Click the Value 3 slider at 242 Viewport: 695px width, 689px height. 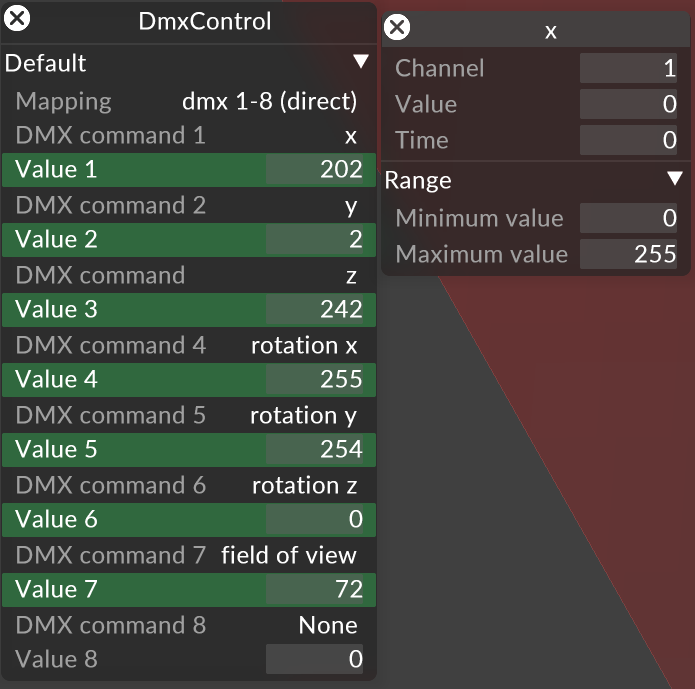pyautogui.click(x=188, y=310)
